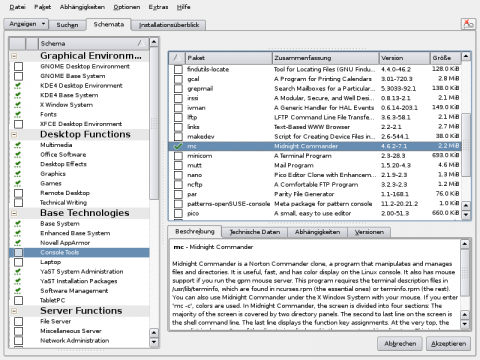This screenshot has height=360, width=480.
Task: Click the status icon next to Novell AppArmor
Action: pyautogui.click(x=18, y=243)
